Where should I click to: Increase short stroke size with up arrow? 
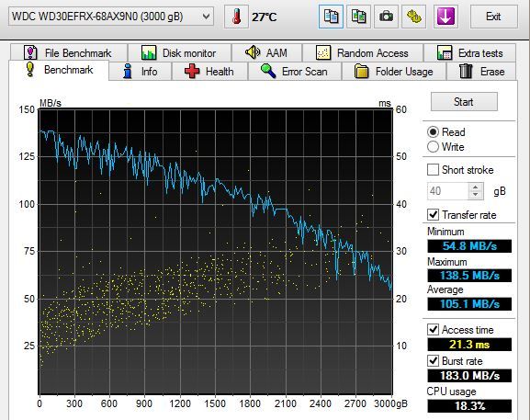click(476, 187)
